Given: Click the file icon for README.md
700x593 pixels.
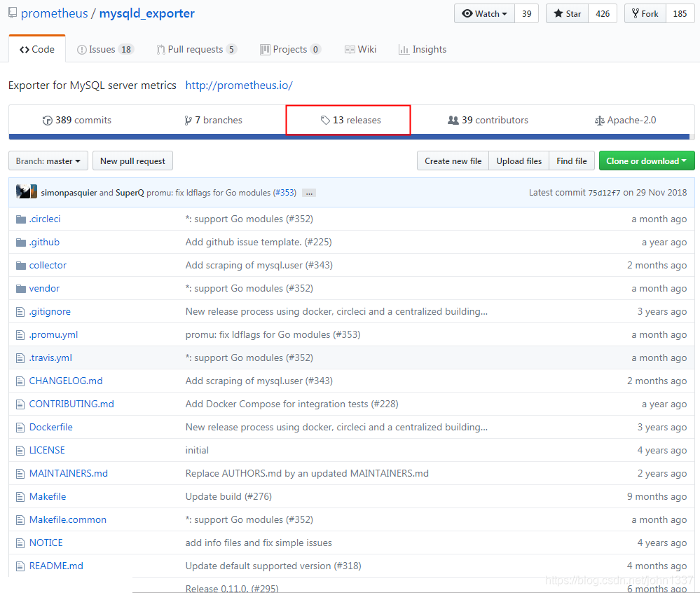Looking at the screenshot, I should (x=20, y=566).
